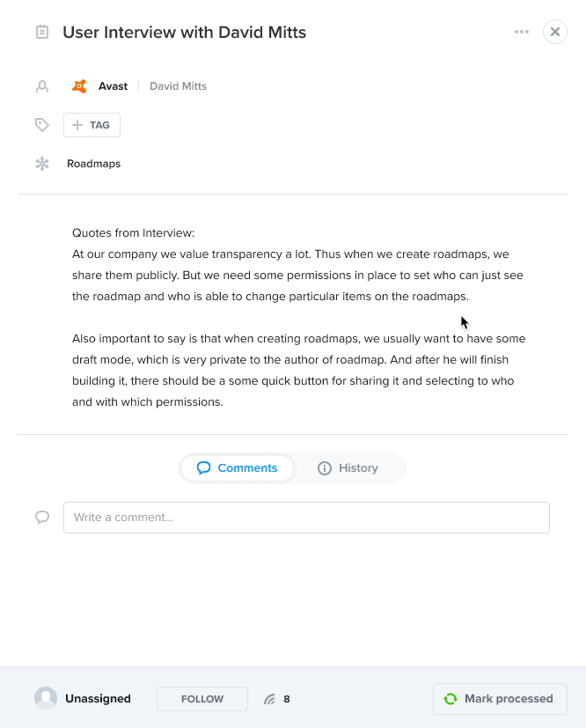Close the interview note panel

click(555, 32)
